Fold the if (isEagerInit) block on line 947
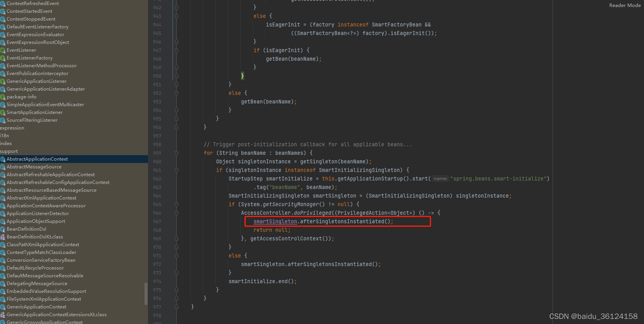The image size is (644, 324). [x=176, y=50]
